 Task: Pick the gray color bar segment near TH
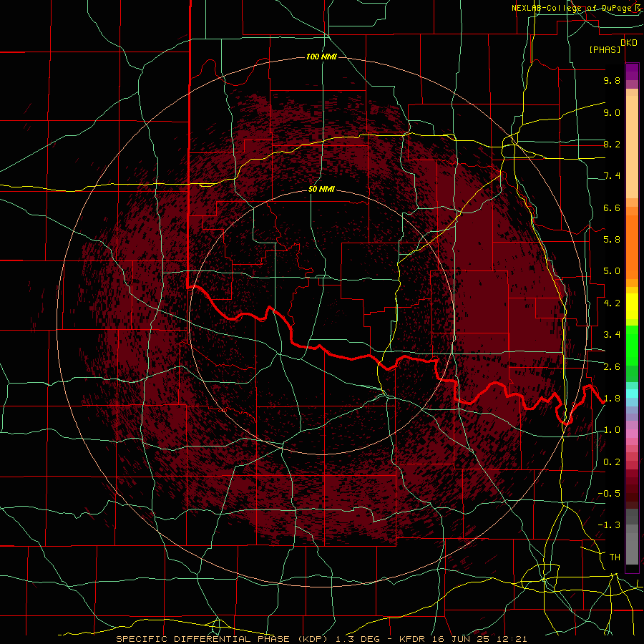[x=632, y=548]
